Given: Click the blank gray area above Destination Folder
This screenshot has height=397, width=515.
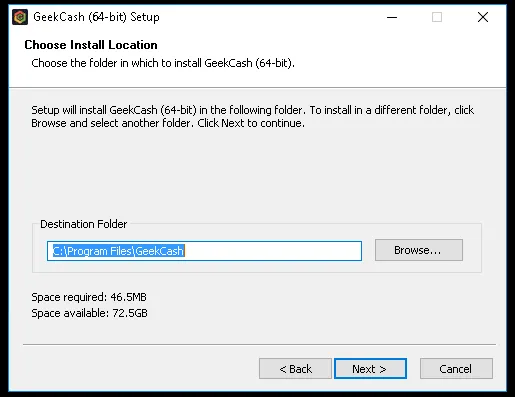Looking at the screenshot, I should 257,173.
